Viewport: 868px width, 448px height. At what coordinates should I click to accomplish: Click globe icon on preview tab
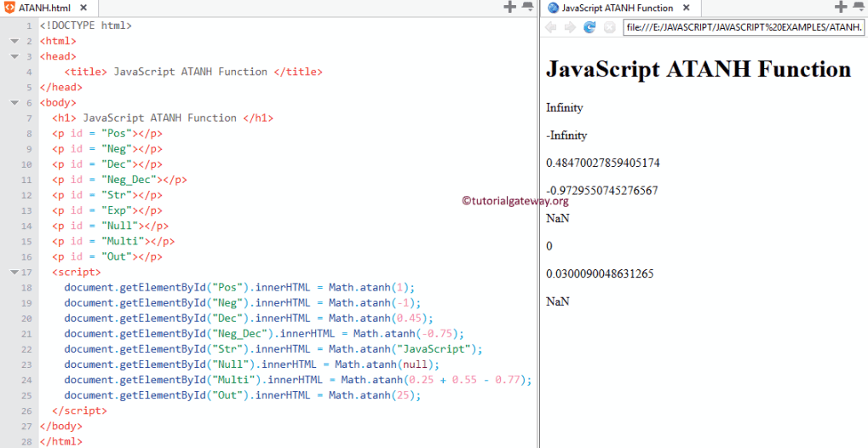tap(553, 8)
